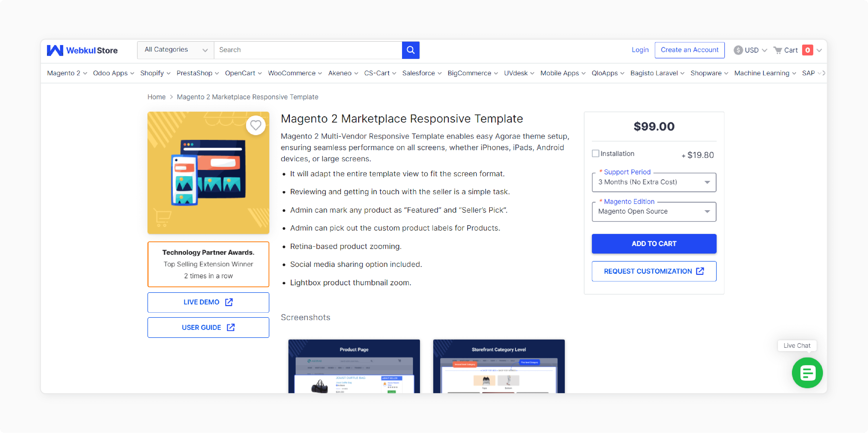Expand the WooCommerce menu

click(x=295, y=73)
